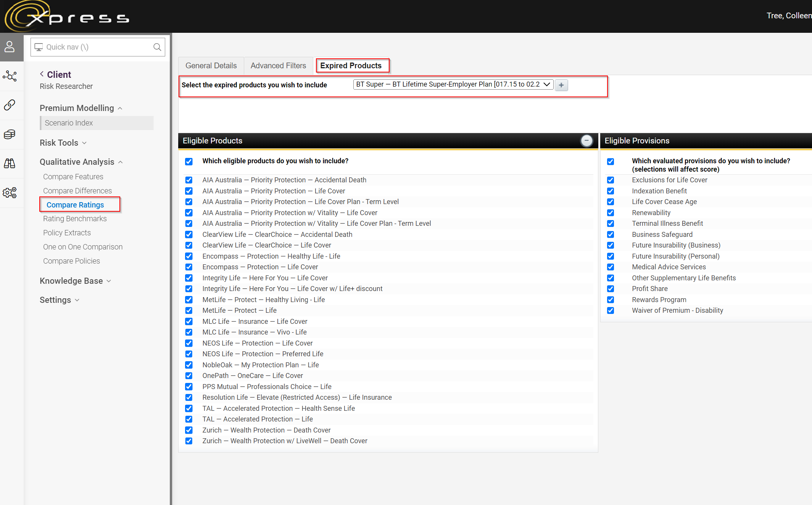Uncheck Future Insurability (Personal) provision
Viewport: 812px width, 505px height.
[611, 256]
